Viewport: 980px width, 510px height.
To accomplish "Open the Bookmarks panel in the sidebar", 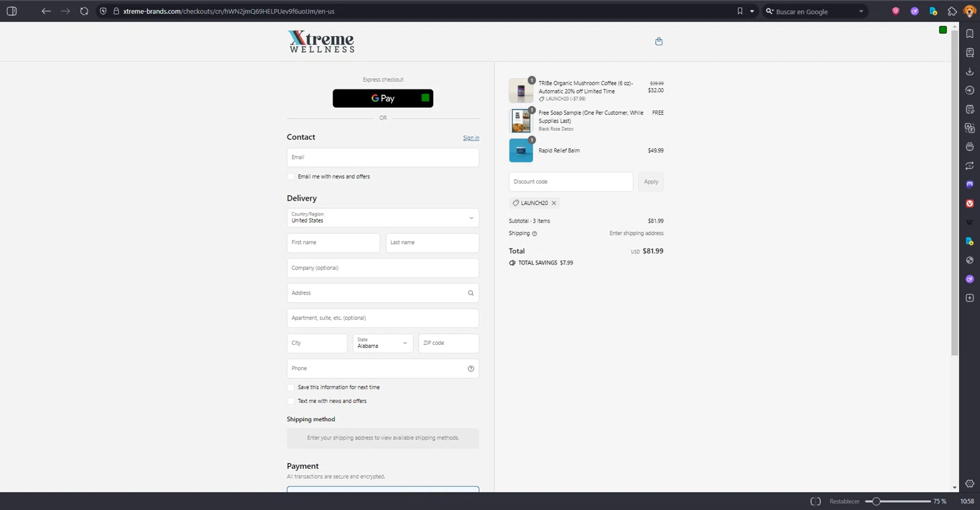I will (970, 34).
